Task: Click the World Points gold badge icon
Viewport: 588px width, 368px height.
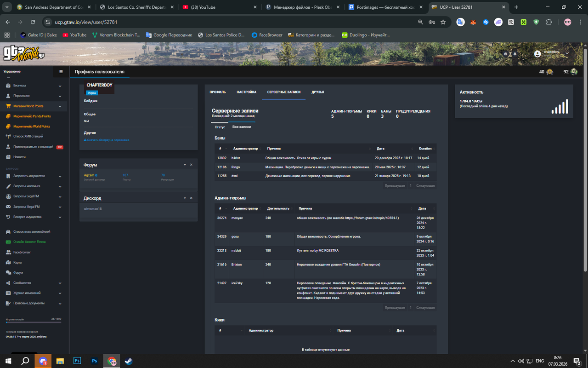Action: tap(549, 72)
